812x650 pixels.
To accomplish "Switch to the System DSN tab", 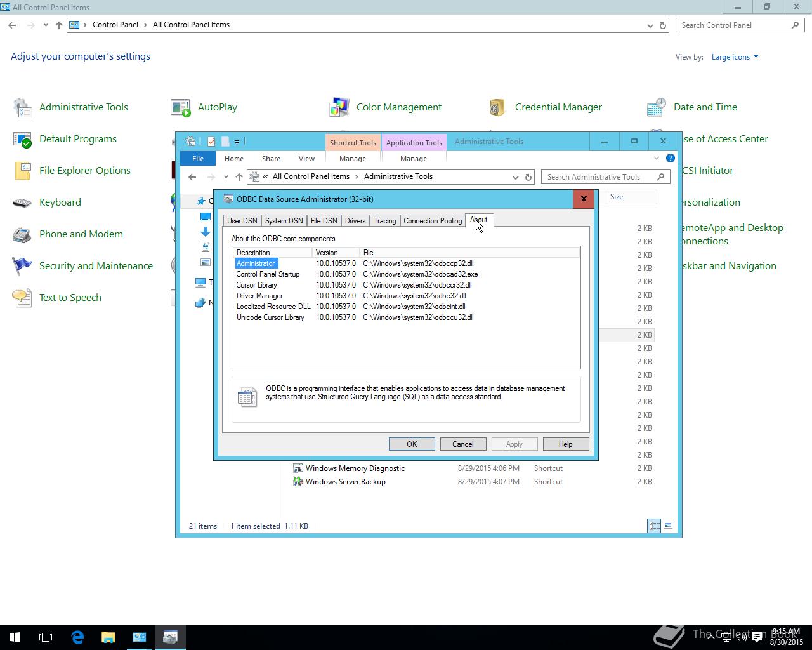I will tap(284, 221).
